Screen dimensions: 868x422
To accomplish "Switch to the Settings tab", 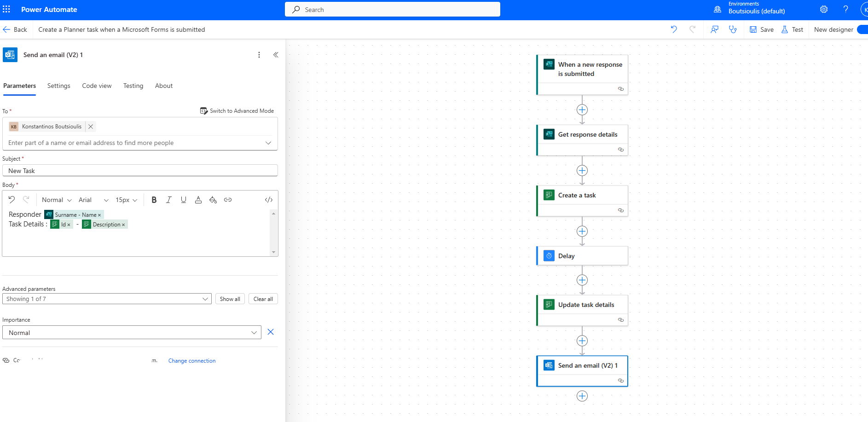I will [59, 86].
